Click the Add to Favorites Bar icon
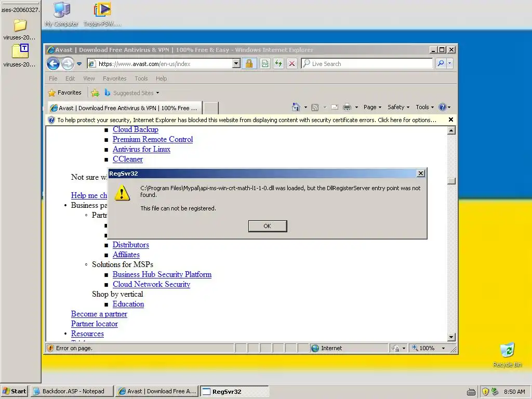This screenshot has height=399, width=532. pos(96,92)
